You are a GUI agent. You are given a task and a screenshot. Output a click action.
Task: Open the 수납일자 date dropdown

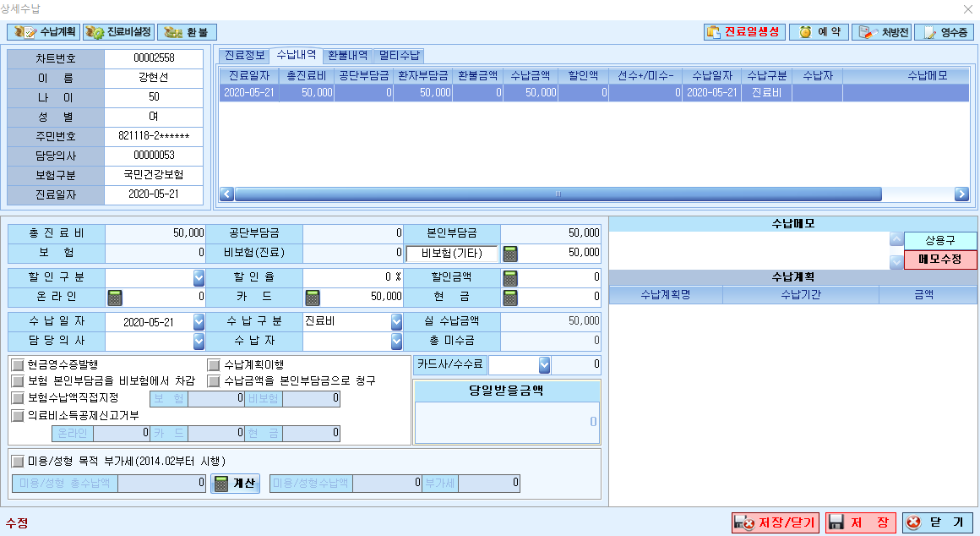pyautogui.click(x=199, y=322)
